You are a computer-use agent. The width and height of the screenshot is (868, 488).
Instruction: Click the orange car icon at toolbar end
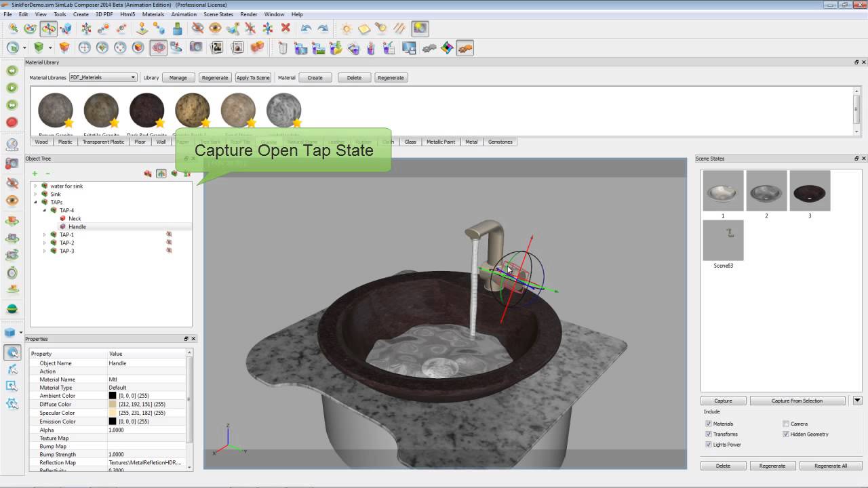[x=465, y=48]
